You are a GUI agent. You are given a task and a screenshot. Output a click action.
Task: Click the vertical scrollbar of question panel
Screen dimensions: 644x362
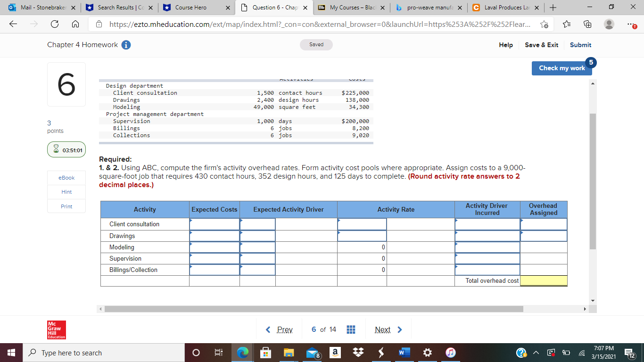[x=593, y=181]
